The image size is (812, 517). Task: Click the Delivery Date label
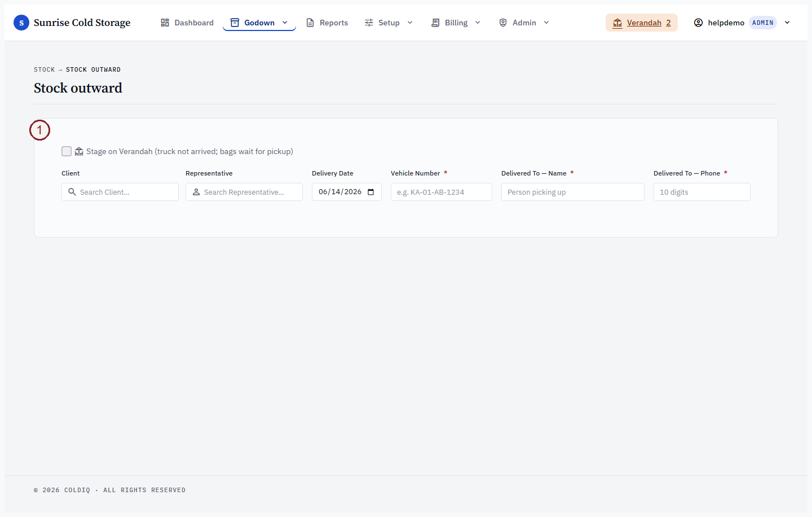point(333,173)
